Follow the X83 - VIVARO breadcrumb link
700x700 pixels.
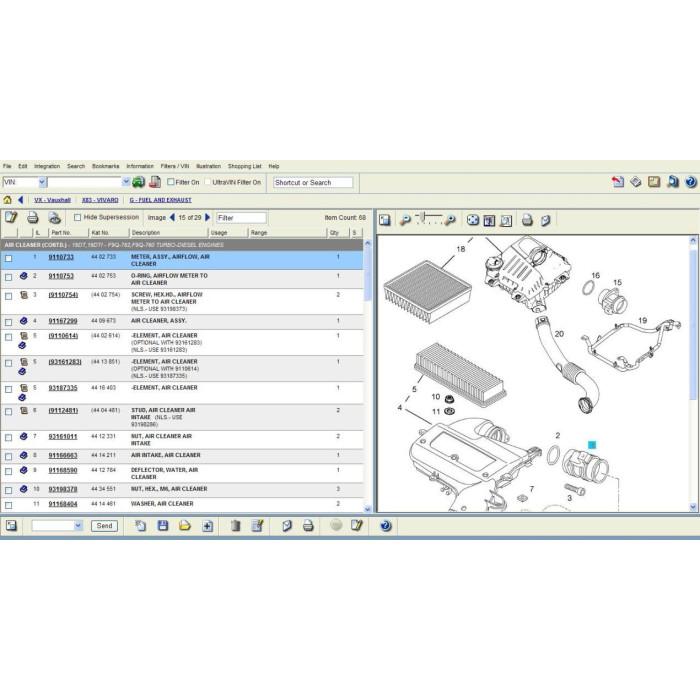click(100, 200)
